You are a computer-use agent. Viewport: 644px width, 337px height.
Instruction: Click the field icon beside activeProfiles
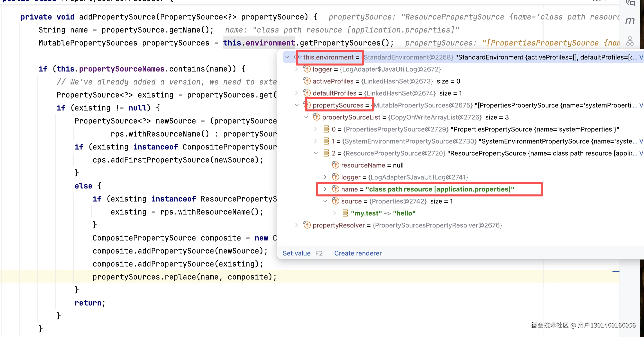tap(307, 81)
